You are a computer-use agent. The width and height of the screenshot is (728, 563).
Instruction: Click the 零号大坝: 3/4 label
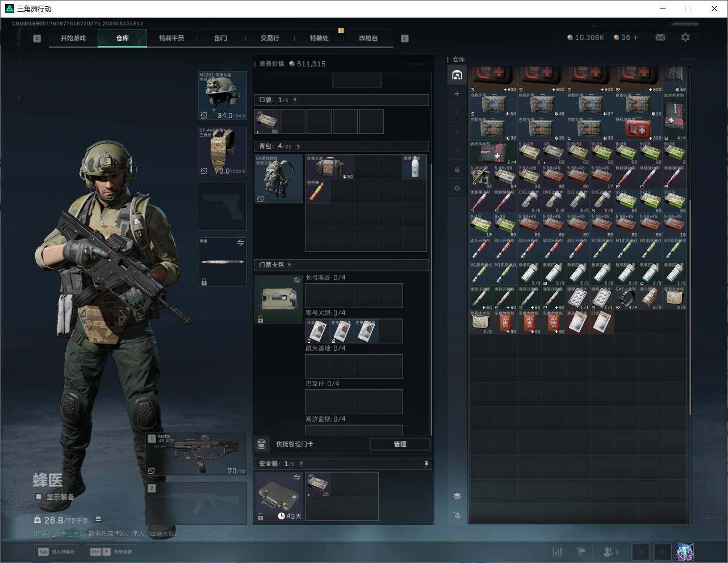click(325, 313)
